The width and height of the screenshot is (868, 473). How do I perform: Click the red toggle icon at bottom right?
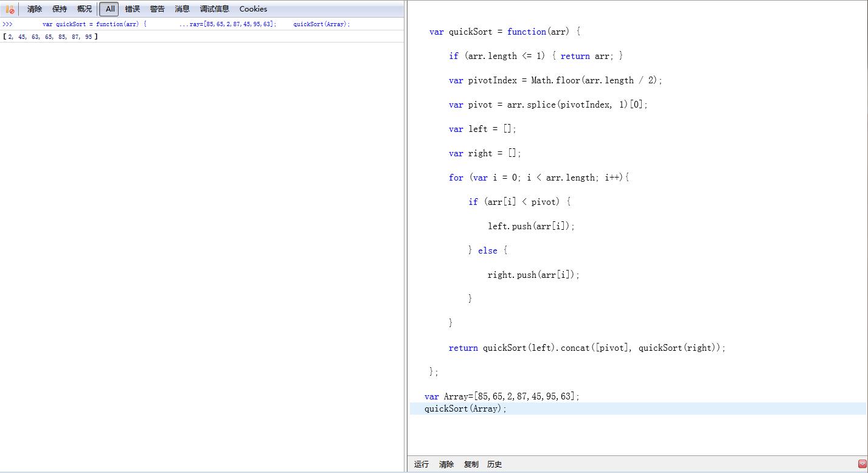point(862,464)
